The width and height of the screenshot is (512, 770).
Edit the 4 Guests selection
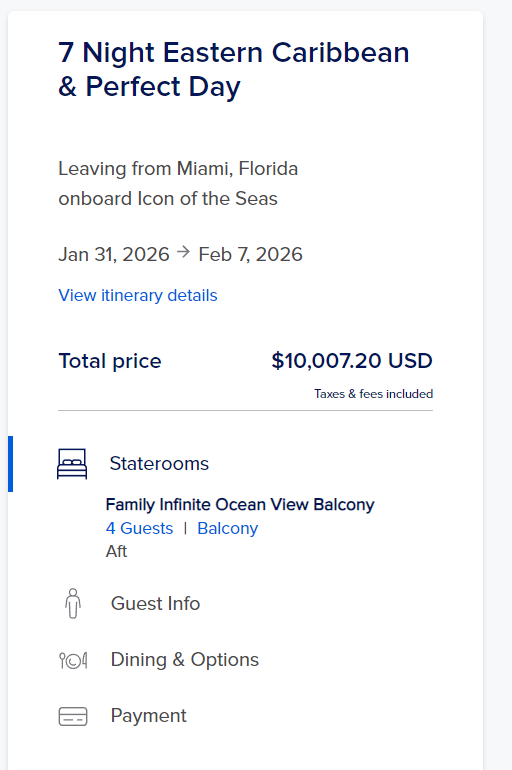[x=139, y=528]
